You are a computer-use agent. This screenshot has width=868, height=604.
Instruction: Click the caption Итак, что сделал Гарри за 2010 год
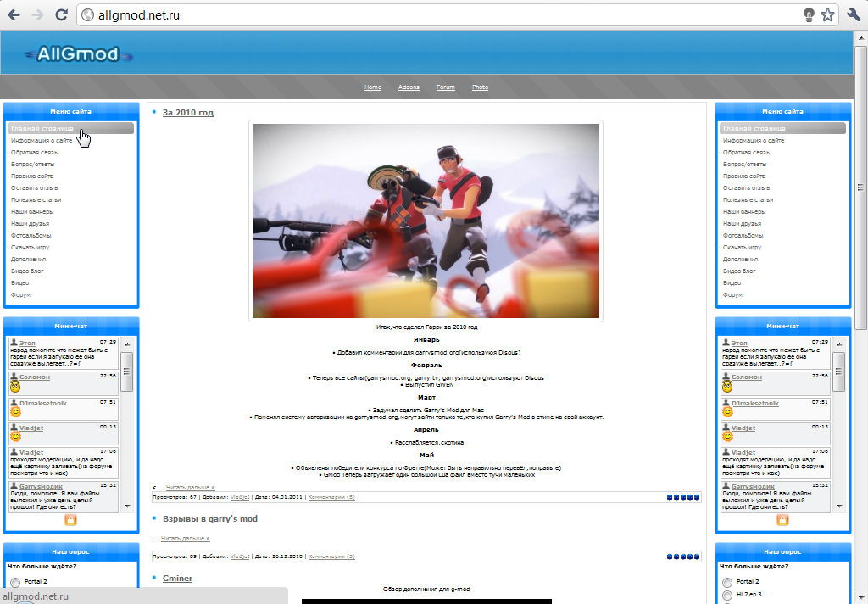click(x=426, y=327)
